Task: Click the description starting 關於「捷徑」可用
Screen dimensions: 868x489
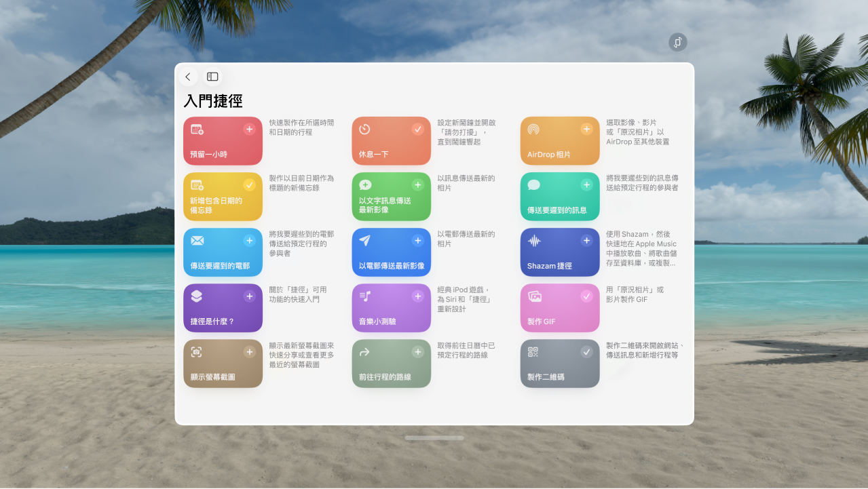Action: click(297, 294)
